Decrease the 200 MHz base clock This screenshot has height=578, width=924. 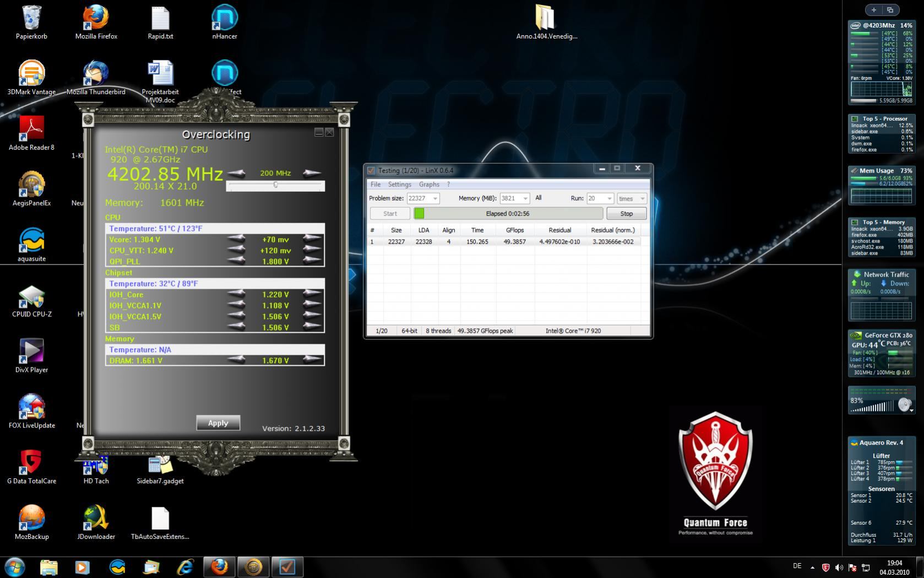point(237,173)
